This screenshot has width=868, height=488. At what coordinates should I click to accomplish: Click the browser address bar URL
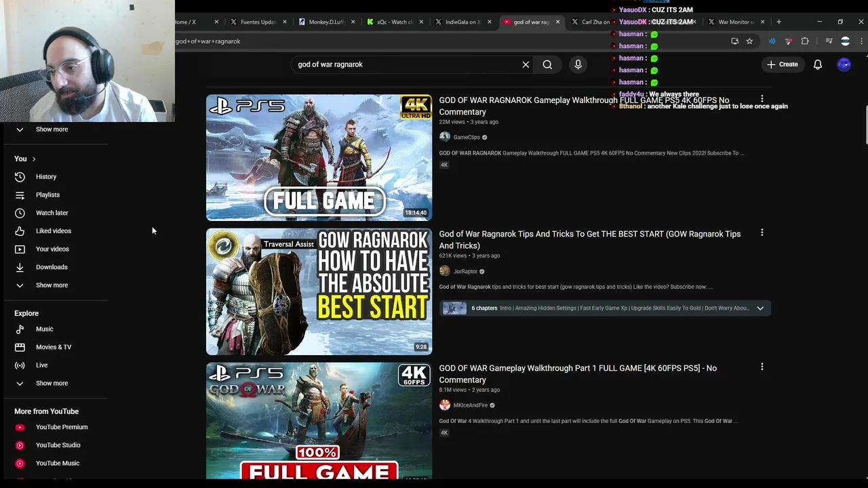pos(208,41)
